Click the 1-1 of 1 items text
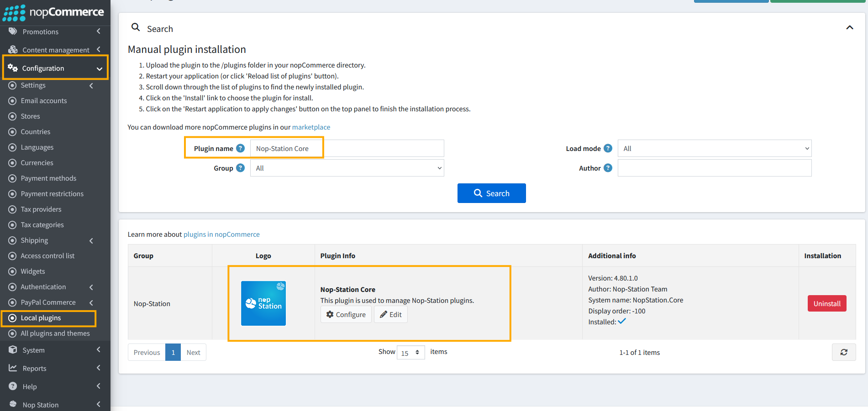Viewport: 868px width, 411px height. [639, 353]
